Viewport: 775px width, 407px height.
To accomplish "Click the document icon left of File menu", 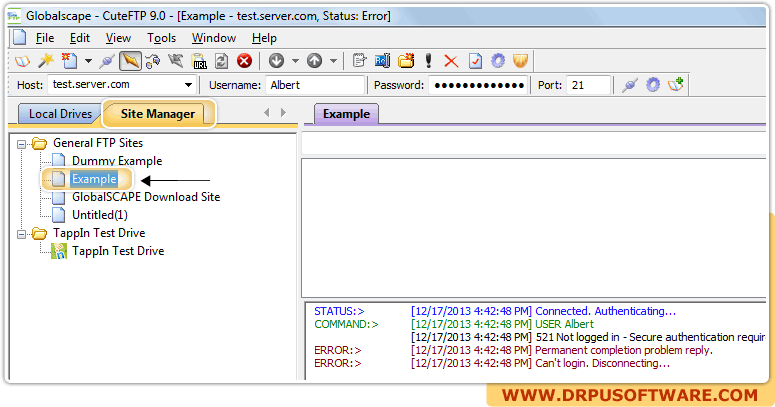I will [20, 38].
